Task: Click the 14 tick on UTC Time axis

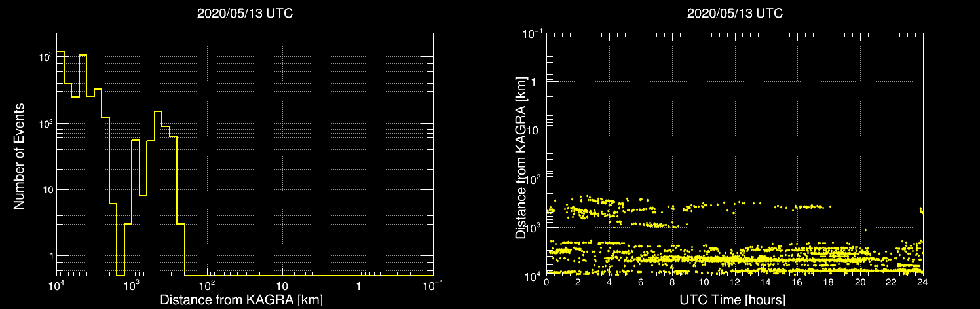Action: click(x=766, y=283)
